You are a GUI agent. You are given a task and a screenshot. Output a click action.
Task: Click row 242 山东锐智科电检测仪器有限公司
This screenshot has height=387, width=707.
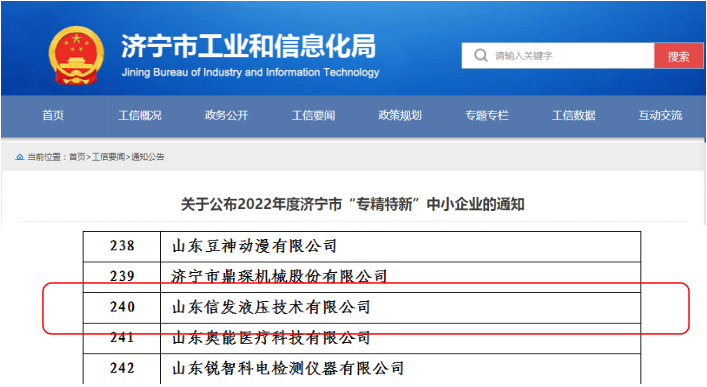[362, 369]
